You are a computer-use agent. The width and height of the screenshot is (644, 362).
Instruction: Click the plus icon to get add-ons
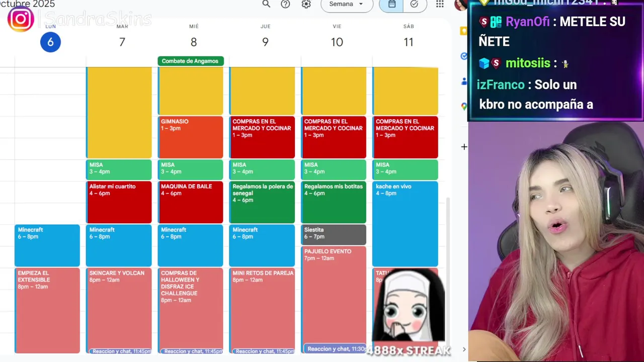pos(464,147)
